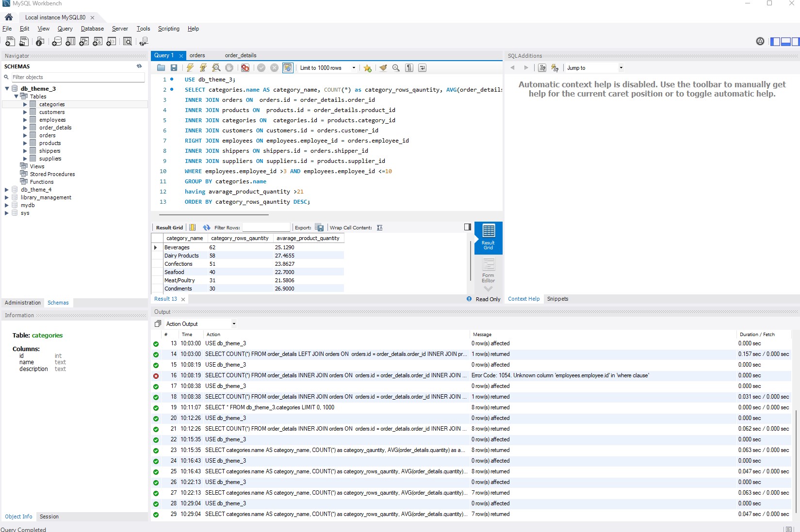Open a script file in the query editor
The width and height of the screenshot is (800, 532).
[161, 68]
